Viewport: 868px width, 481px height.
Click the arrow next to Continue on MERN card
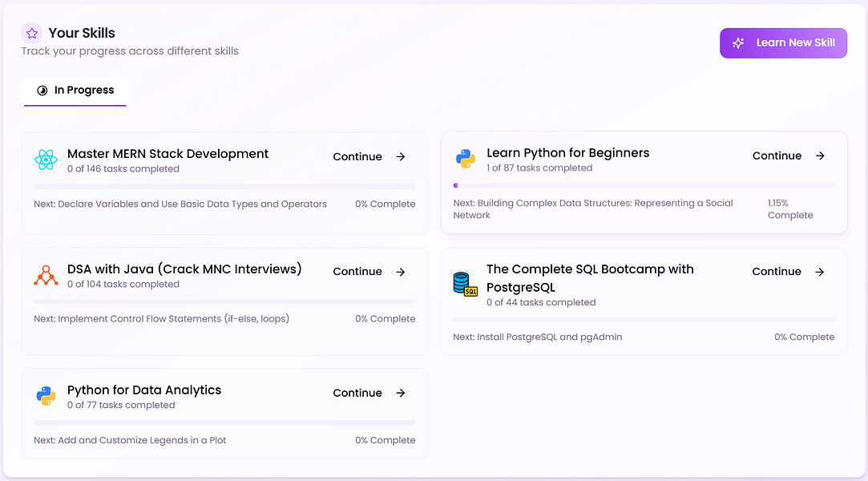pos(400,157)
